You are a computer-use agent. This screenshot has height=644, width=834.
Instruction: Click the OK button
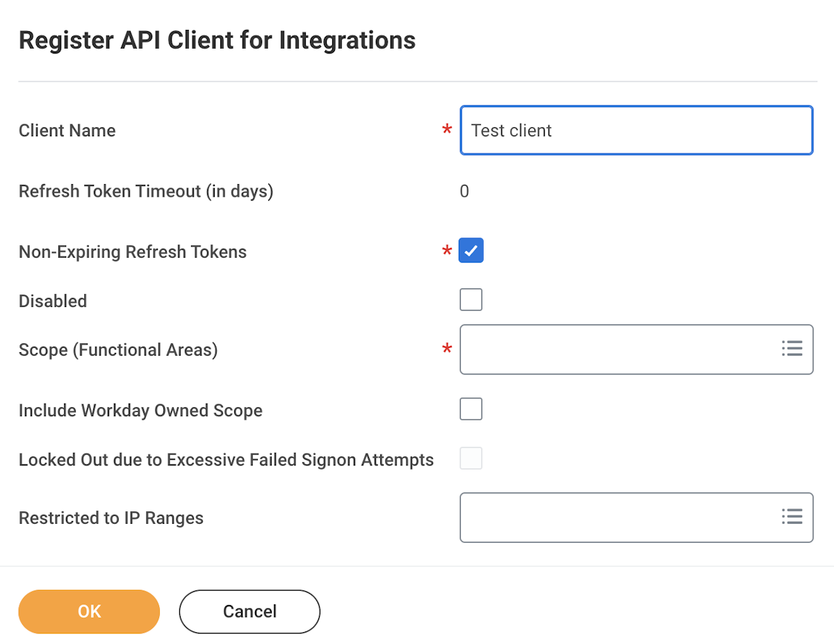89,611
